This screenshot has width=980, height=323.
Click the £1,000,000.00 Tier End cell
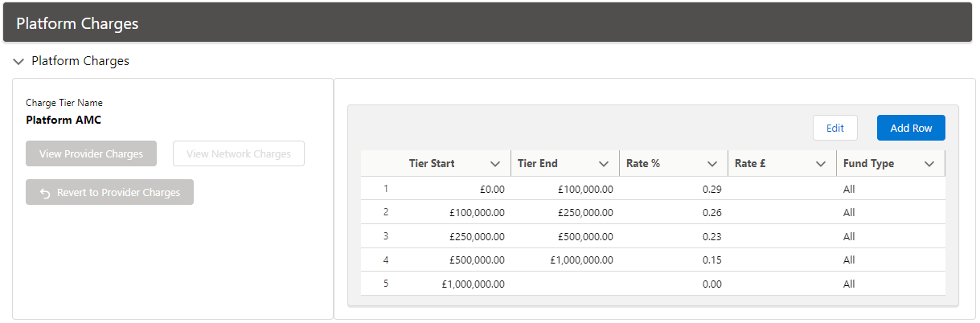pyautogui.click(x=581, y=260)
